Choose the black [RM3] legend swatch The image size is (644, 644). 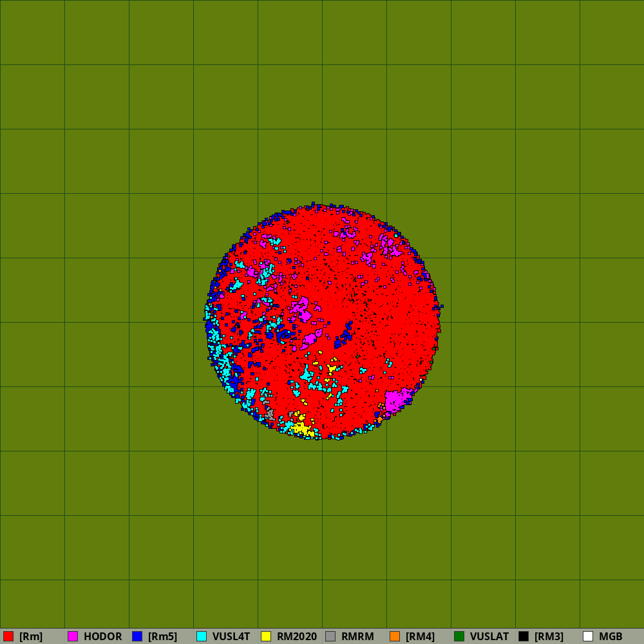click(524, 636)
